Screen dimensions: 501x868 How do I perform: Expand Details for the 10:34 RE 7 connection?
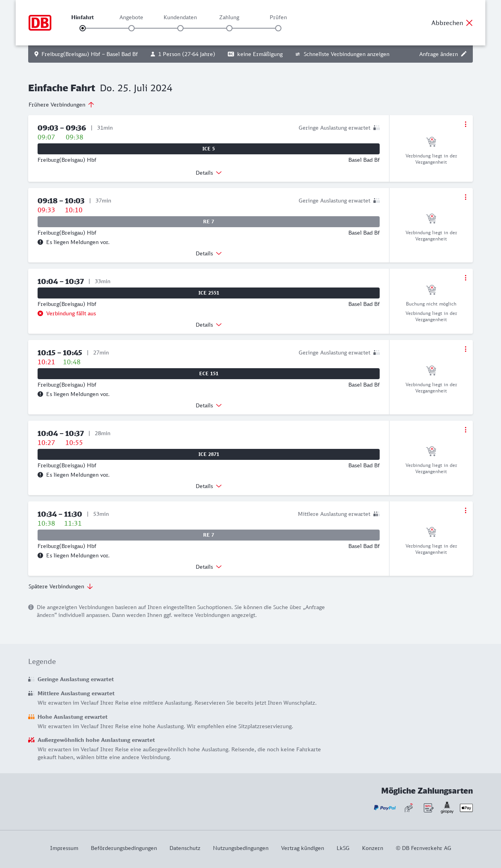tap(209, 567)
